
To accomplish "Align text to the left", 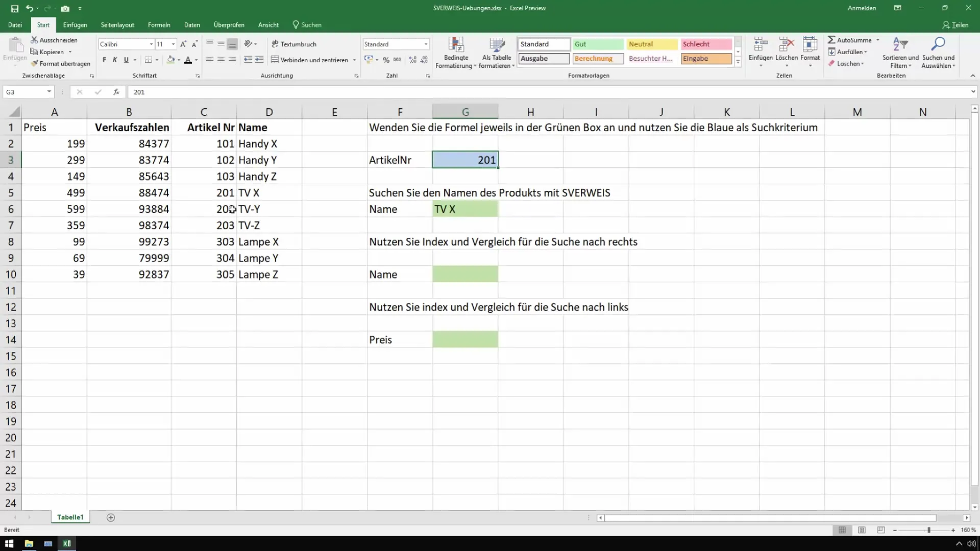I will tap(209, 60).
